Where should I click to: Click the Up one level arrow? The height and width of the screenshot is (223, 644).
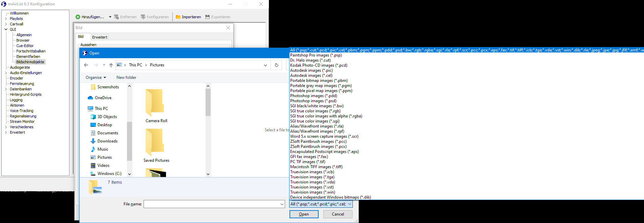pos(111,65)
